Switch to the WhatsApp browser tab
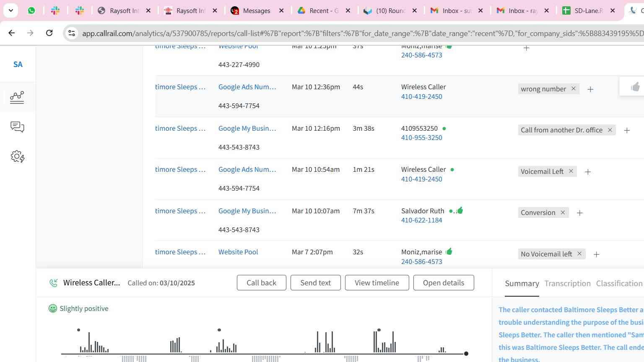The image size is (644, 362). (x=31, y=10)
